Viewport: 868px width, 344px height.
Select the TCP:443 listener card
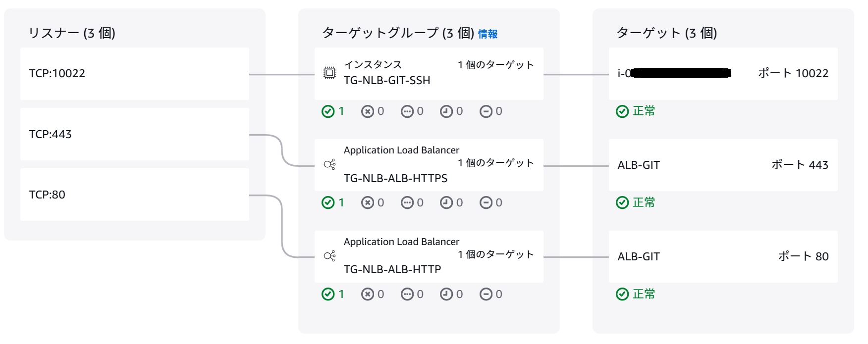[134, 134]
